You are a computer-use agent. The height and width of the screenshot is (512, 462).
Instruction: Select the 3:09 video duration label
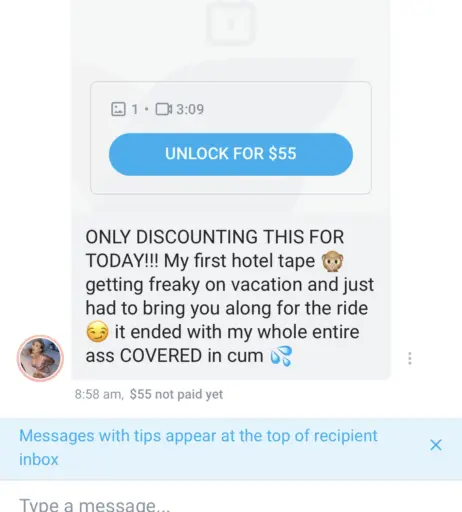pos(190,109)
